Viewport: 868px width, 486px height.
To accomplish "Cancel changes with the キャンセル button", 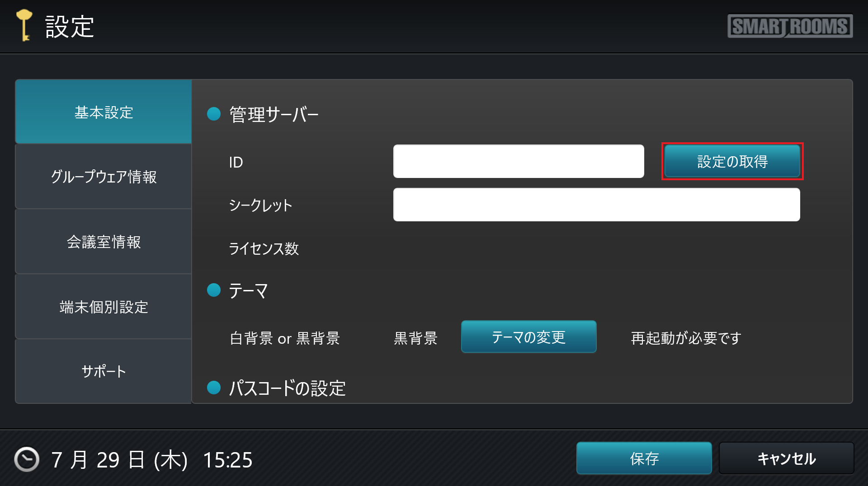I will 786,458.
